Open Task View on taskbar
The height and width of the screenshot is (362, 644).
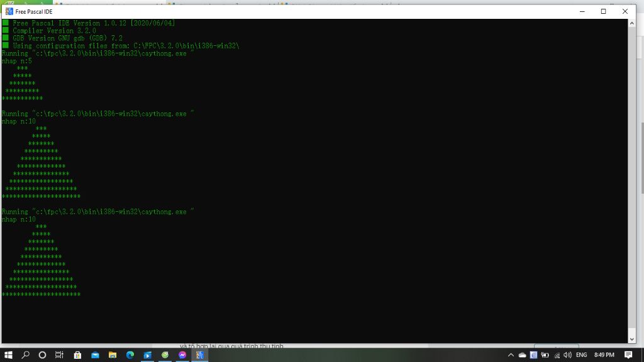[x=59, y=355]
